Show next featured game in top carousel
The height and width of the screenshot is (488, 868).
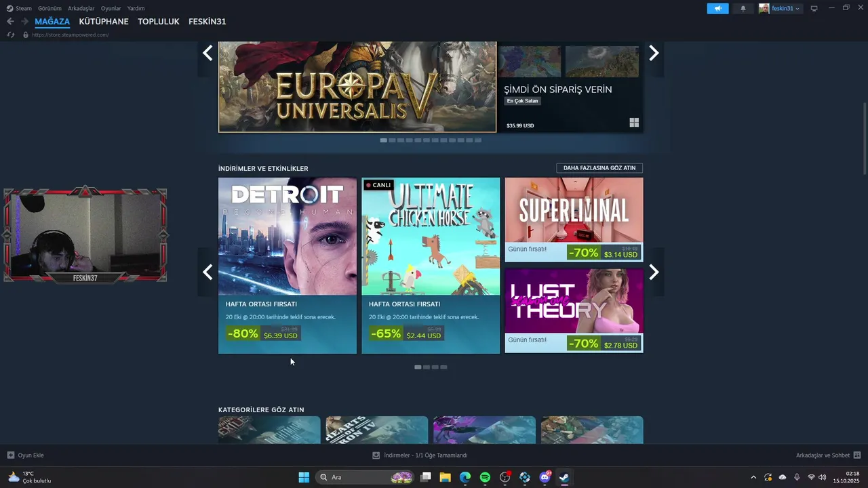(x=654, y=53)
